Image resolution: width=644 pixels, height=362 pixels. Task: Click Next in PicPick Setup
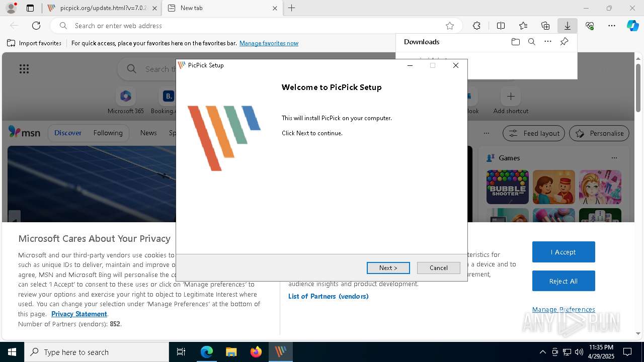pyautogui.click(x=388, y=268)
